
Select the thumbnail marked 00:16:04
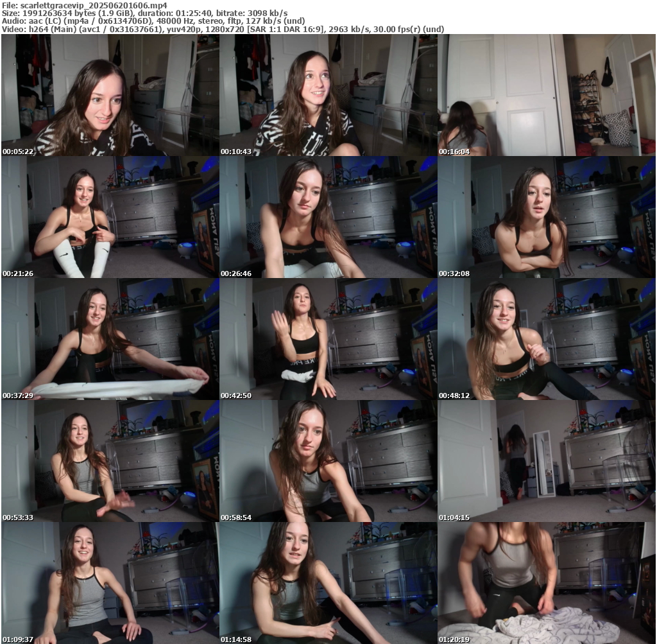546,95
